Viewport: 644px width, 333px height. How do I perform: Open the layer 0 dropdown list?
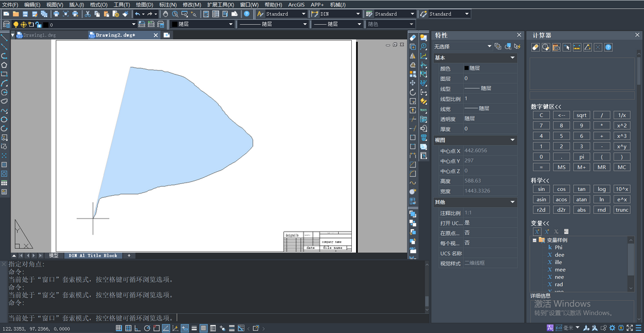click(x=135, y=24)
